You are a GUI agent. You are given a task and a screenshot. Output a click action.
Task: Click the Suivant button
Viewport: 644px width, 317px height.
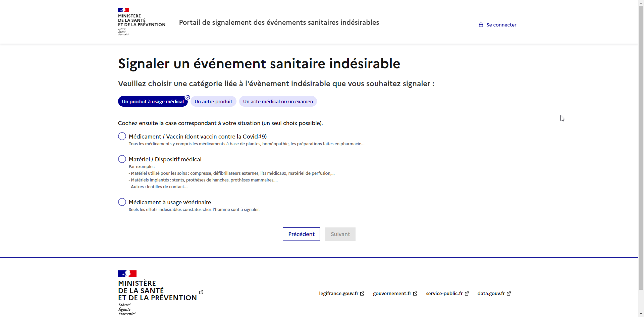tap(340, 234)
